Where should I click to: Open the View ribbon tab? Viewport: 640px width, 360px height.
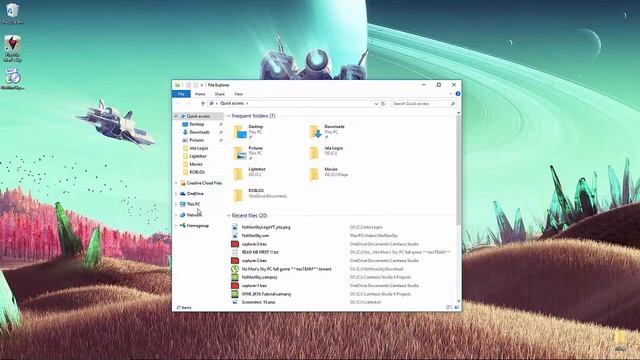(238, 94)
